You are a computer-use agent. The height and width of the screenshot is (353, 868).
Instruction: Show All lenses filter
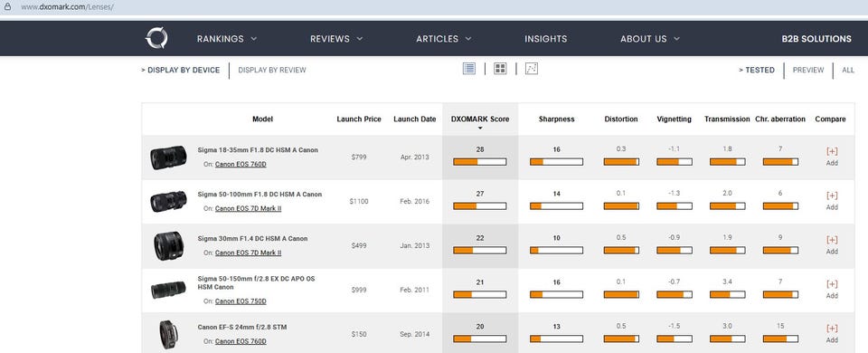[x=848, y=70]
